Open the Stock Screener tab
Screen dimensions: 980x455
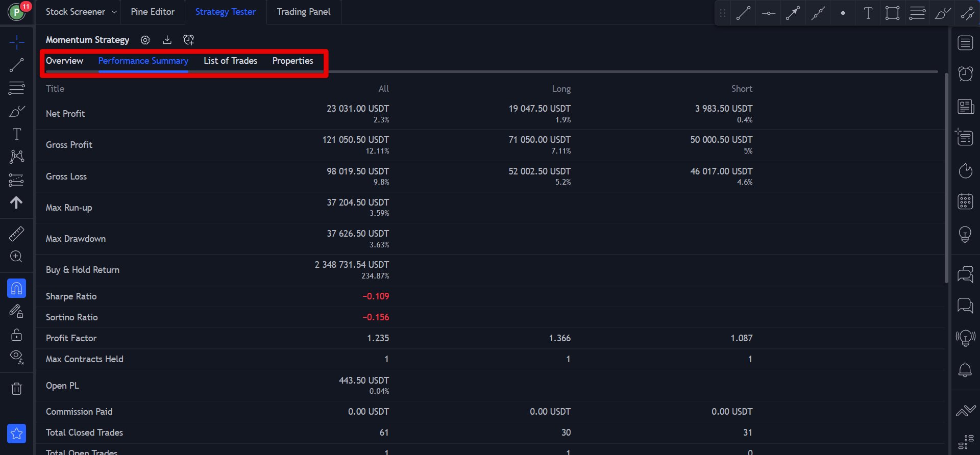76,12
